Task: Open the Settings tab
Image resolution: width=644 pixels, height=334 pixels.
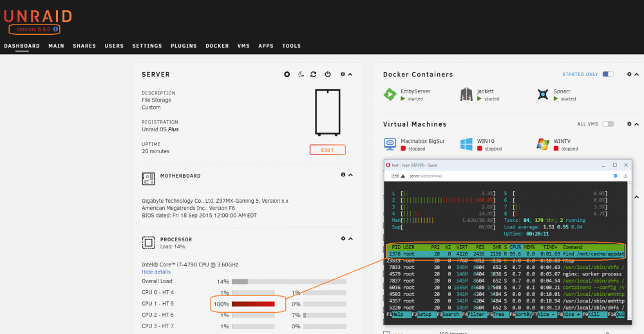Action: coord(147,46)
